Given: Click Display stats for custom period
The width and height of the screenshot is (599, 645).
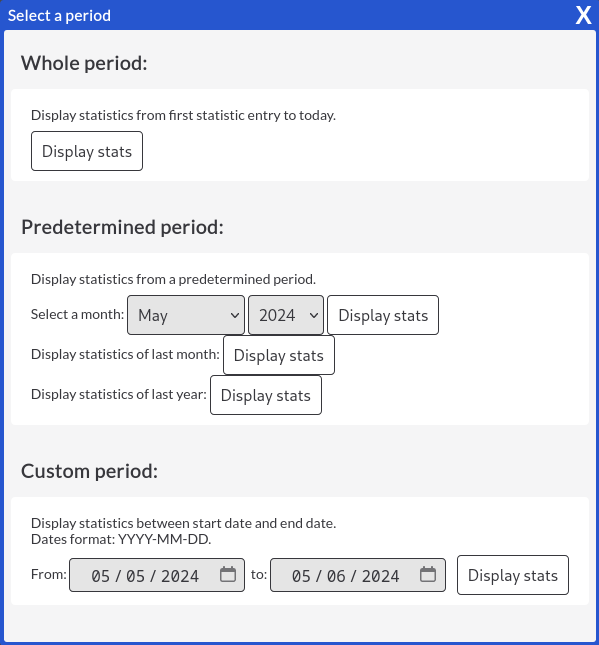Looking at the screenshot, I should [x=513, y=575].
